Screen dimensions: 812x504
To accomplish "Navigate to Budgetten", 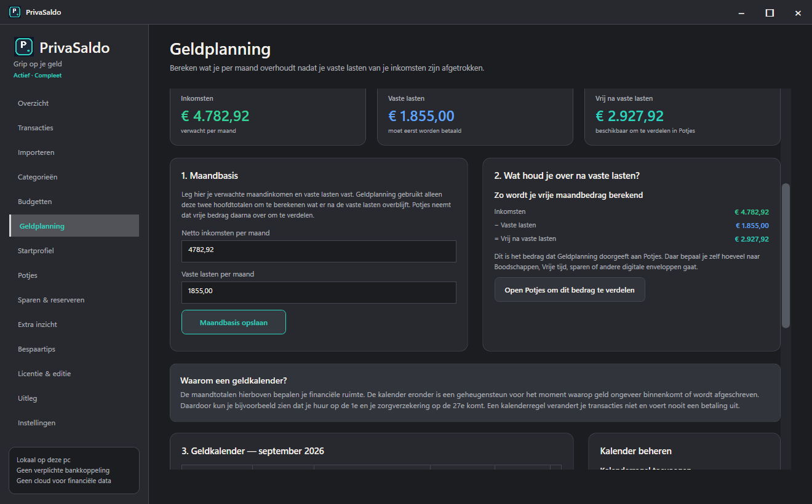I will pyautogui.click(x=74, y=202).
